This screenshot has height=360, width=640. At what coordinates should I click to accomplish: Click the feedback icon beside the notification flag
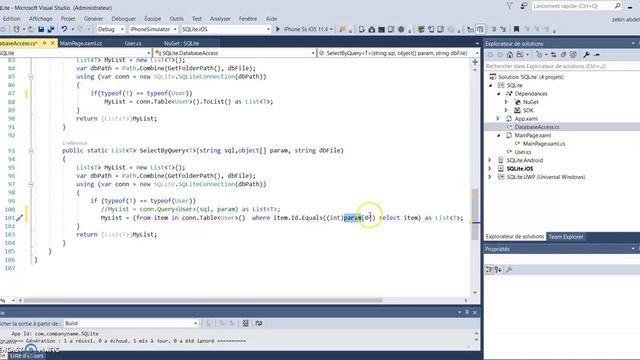(x=524, y=6)
